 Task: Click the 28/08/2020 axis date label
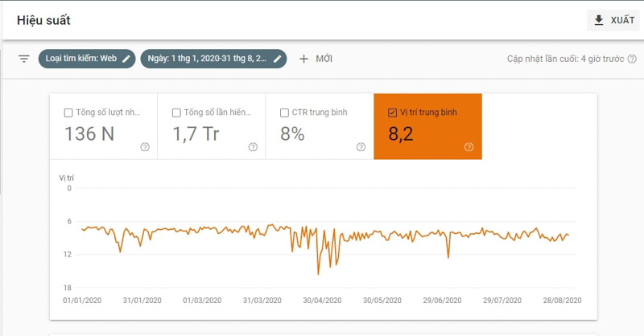pyautogui.click(x=562, y=301)
